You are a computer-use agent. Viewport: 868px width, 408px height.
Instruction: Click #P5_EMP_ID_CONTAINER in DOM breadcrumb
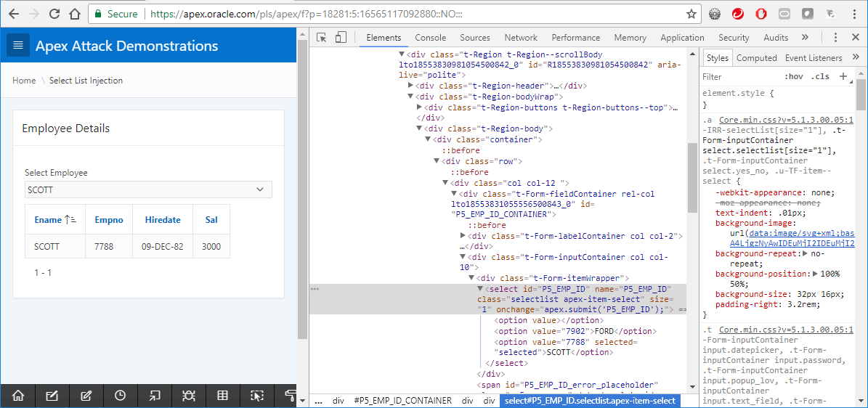(402, 400)
